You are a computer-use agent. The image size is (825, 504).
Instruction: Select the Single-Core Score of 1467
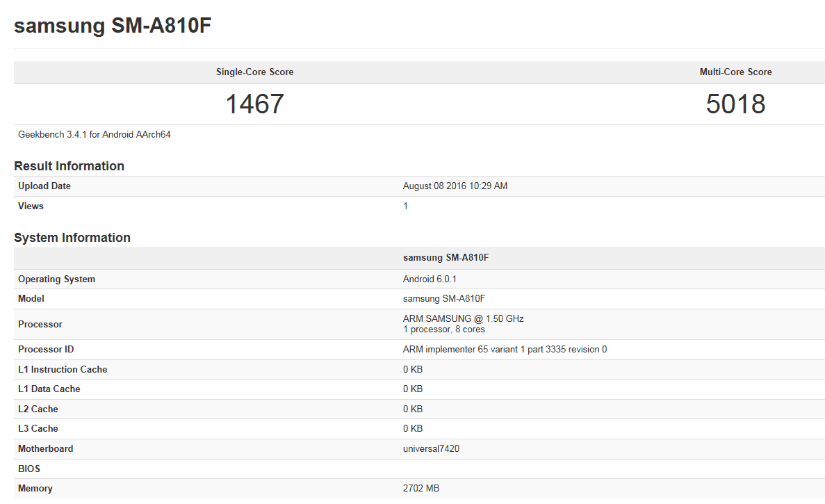coord(254,104)
